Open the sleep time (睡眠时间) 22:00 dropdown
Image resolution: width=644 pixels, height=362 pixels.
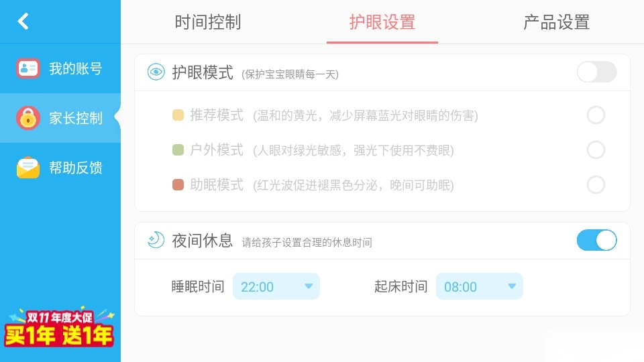pyautogui.click(x=276, y=286)
